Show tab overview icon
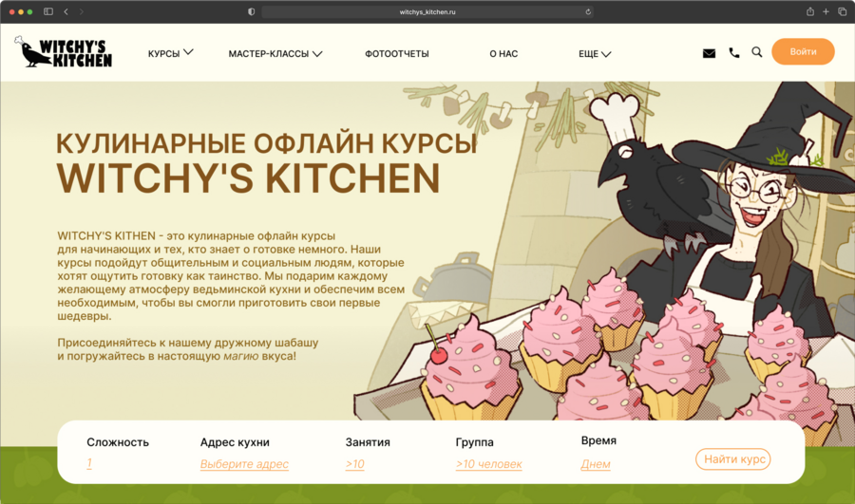855x504 pixels. (x=843, y=11)
